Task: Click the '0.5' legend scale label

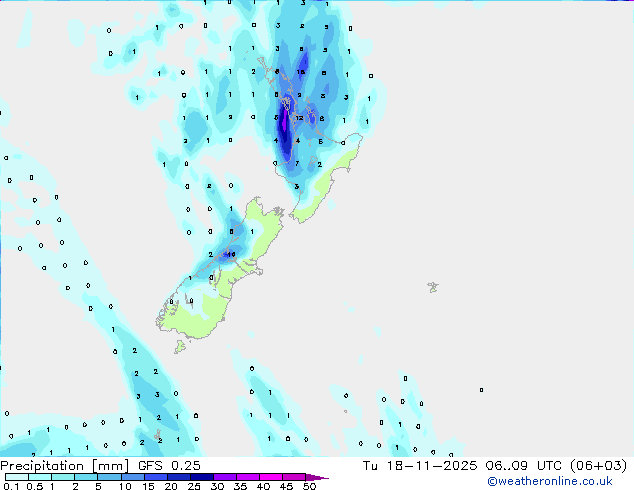Action: pyautogui.click(x=34, y=486)
